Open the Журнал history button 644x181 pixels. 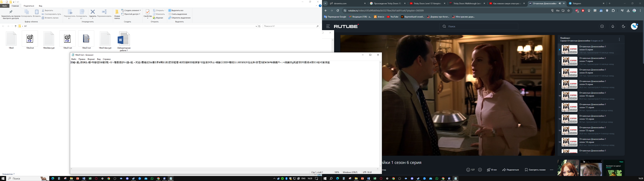tap(158, 18)
